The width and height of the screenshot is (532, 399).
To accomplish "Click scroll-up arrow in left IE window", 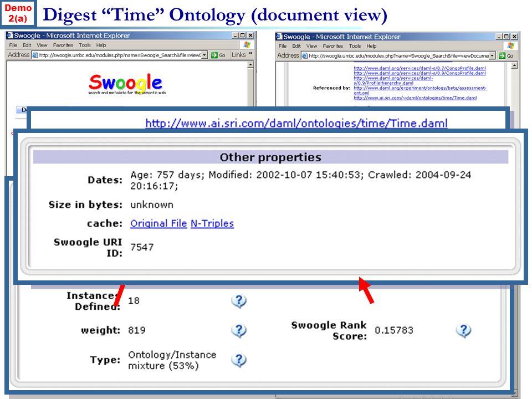I will [250, 64].
